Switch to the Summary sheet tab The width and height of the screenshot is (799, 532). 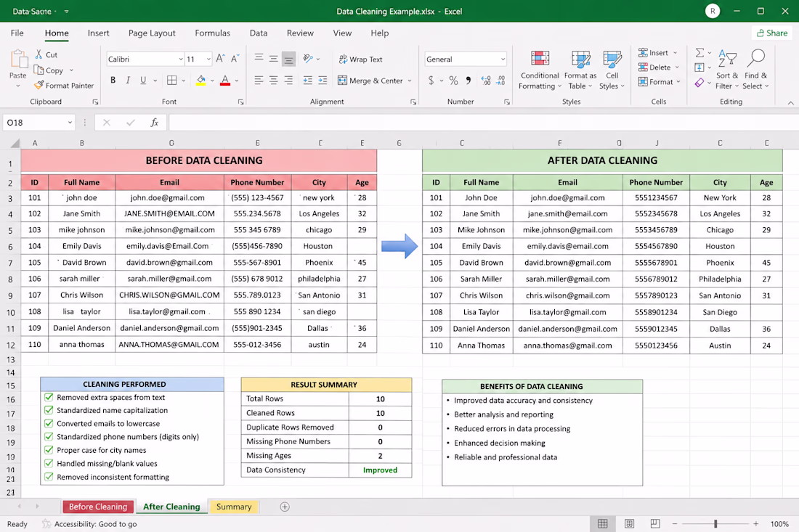pyautogui.click(x=234, y=507)
